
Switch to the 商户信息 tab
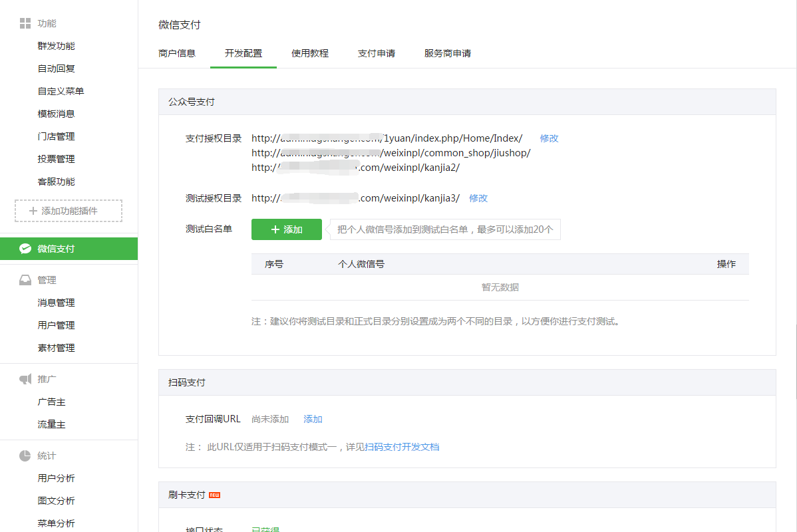point(177,53)
